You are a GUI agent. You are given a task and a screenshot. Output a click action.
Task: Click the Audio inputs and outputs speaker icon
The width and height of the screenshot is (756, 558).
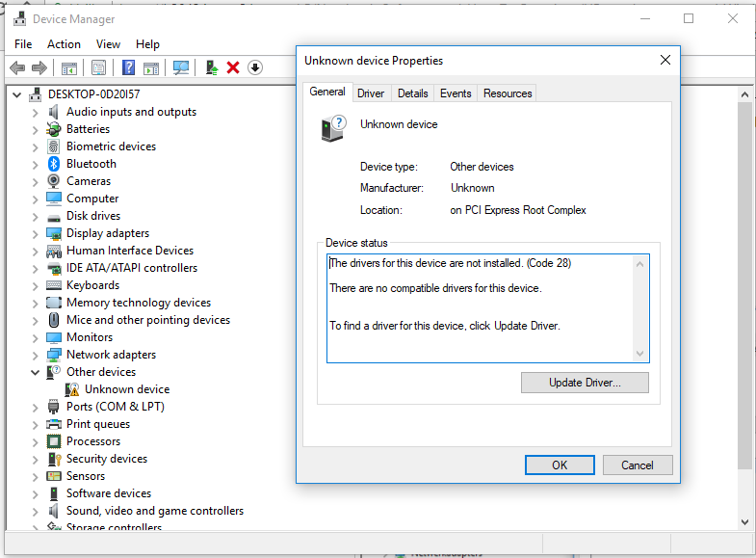54,112
